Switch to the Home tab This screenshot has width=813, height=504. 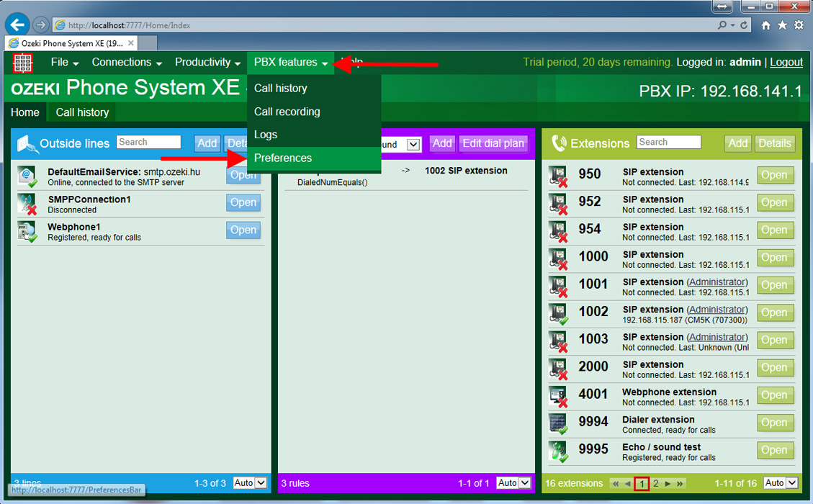[x=25, y=112]
